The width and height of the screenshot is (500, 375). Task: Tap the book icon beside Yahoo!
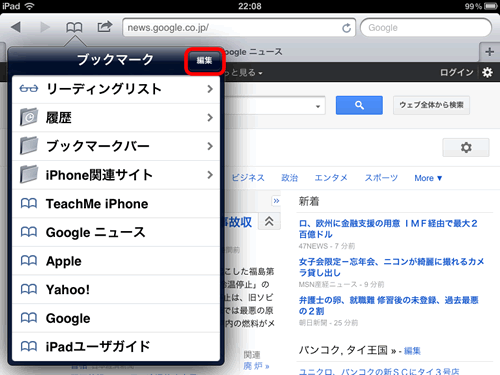tap(29, 289)
